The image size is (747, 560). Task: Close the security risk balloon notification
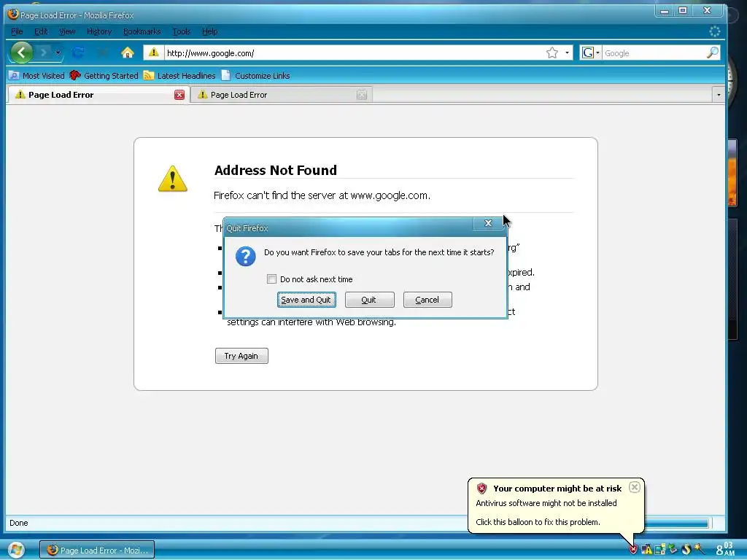click(x=634, y=486)
